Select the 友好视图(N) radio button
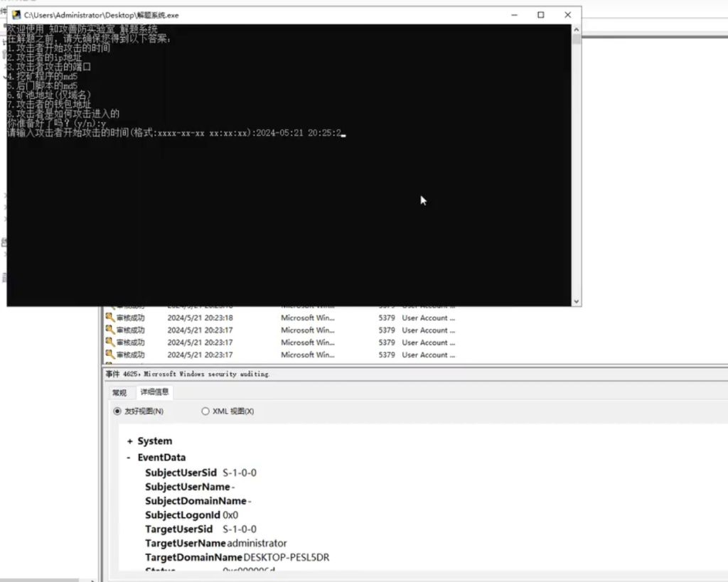Image resolution: width=728 pixels, height=582 pixels. coord(117,411)
